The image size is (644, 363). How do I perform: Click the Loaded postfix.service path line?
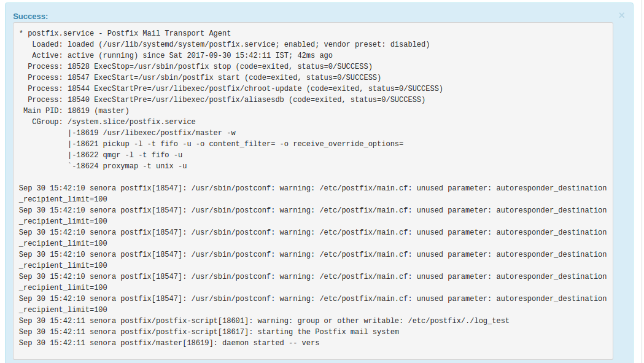[x=231, y=44]
